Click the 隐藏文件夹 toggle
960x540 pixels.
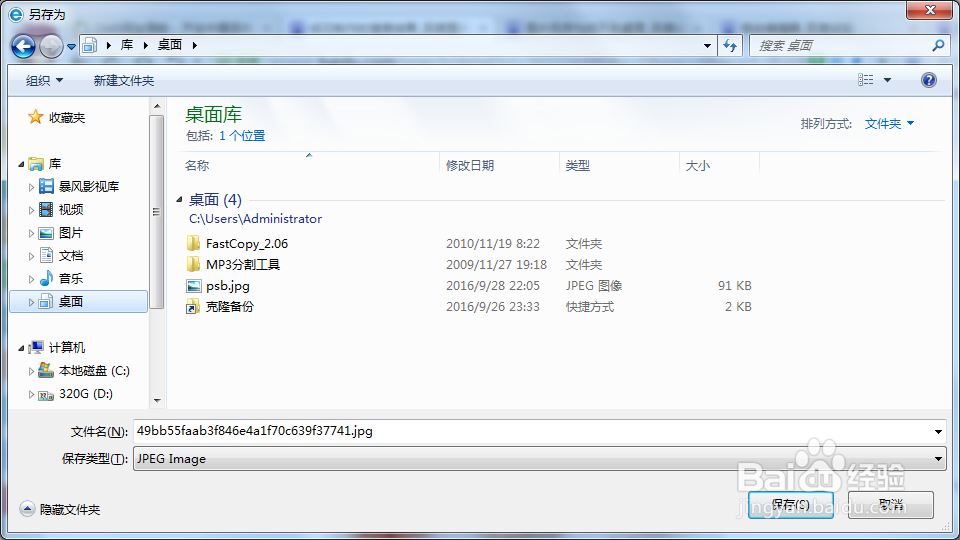(60, 509)
